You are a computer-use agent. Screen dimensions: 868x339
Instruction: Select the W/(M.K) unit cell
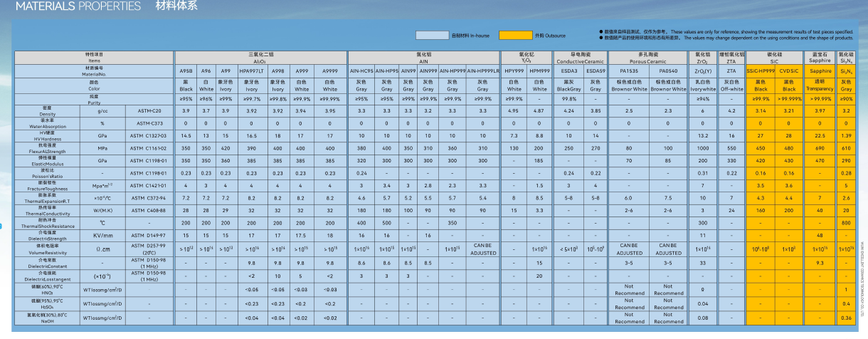pyautogui.click(x=102, y=210)
